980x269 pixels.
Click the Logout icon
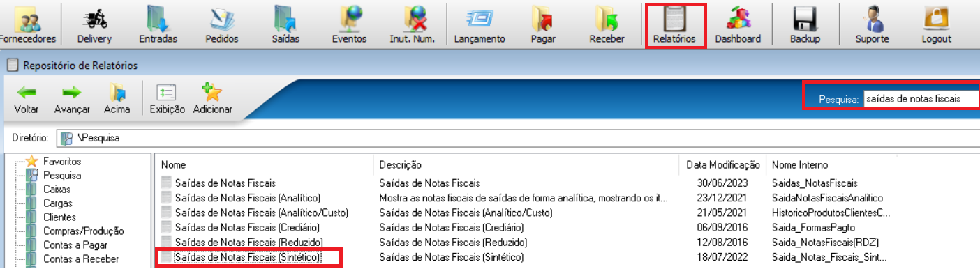pyautogui.click(x=936, y=25)
